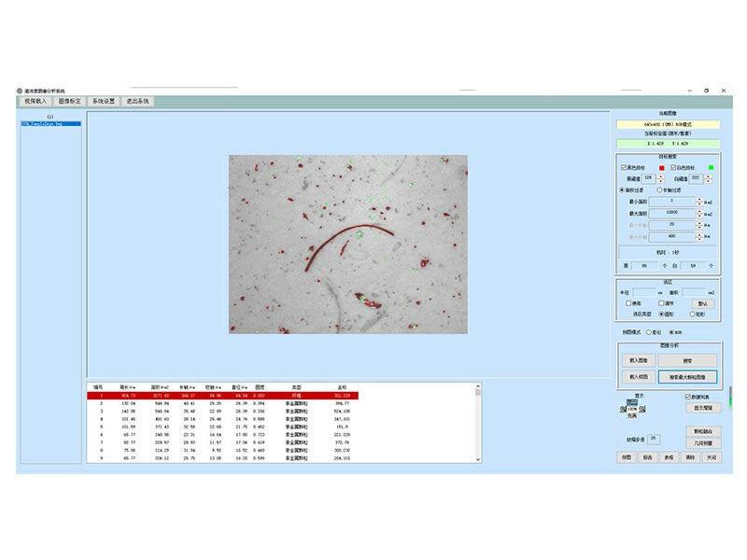Click the 载入图像 (load image) button

[640, 359]
